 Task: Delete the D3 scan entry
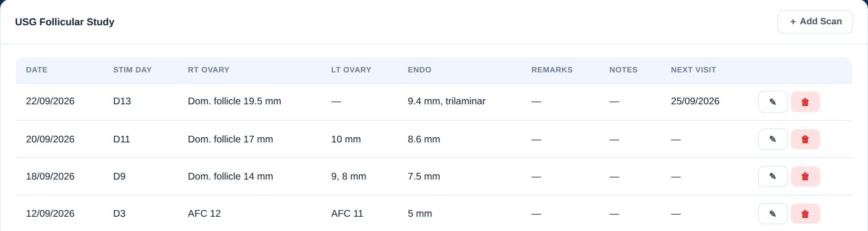(x=805, y=214)
